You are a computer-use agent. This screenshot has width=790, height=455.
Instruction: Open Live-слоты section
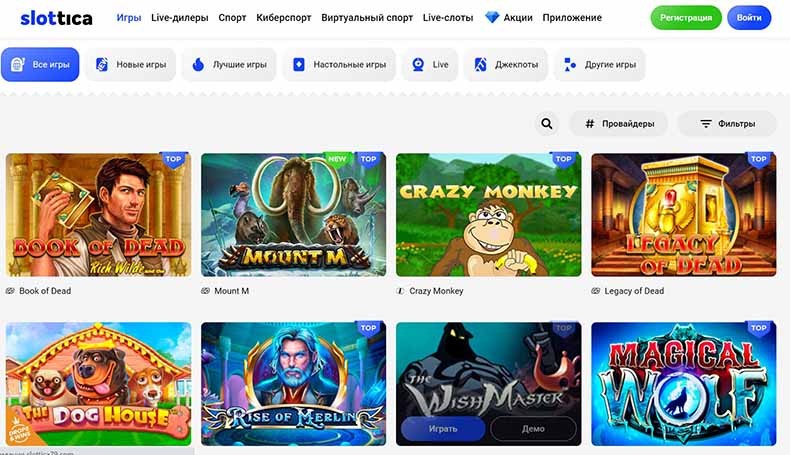[x=448, y=18]
